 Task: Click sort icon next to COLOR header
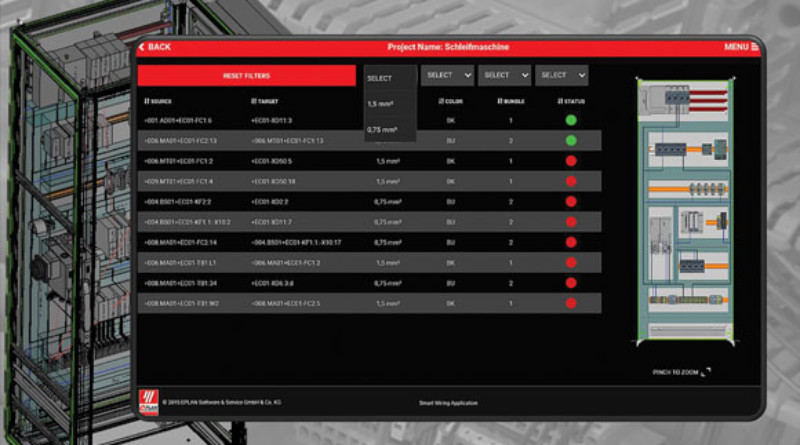[x=440, y=101]
